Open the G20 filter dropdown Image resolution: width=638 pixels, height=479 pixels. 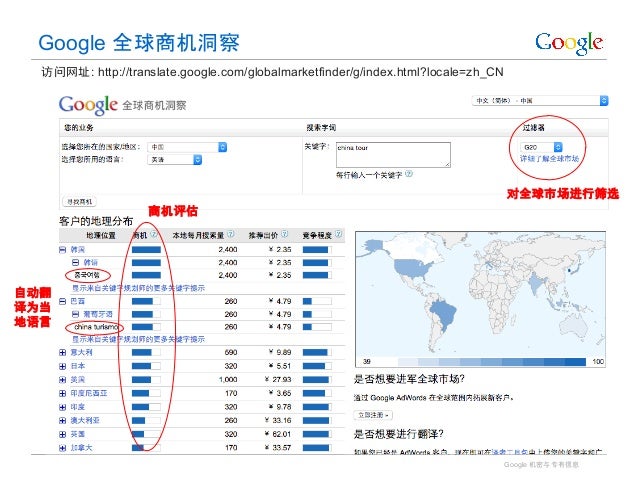pyautogui.click(x=541, y=147)
